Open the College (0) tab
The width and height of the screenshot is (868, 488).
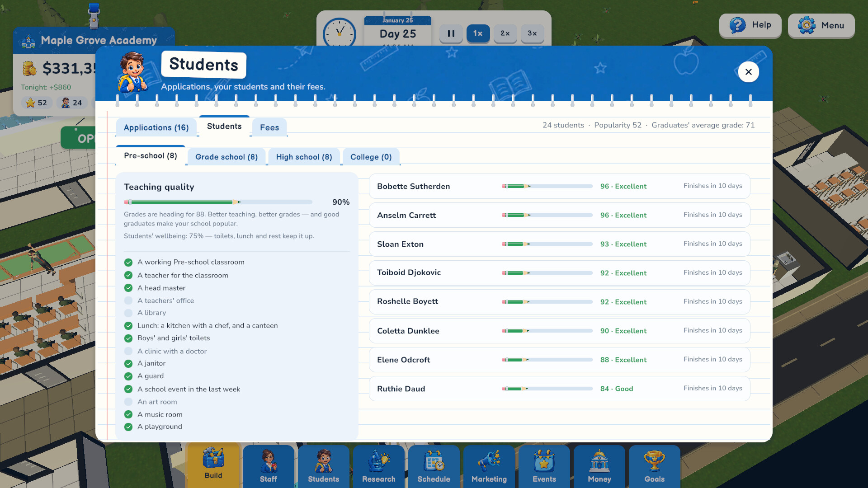[371, 157]
